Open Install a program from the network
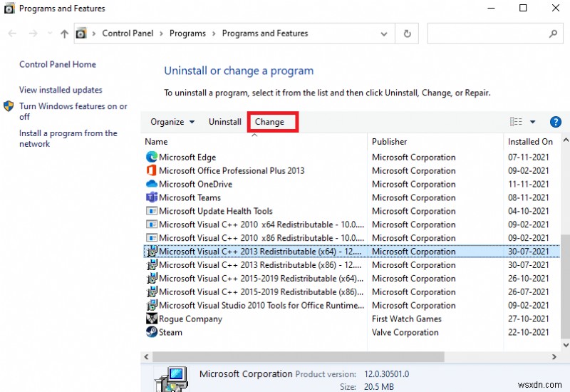The width and height of the screenshot is (570, 392). tap(68, 138)
